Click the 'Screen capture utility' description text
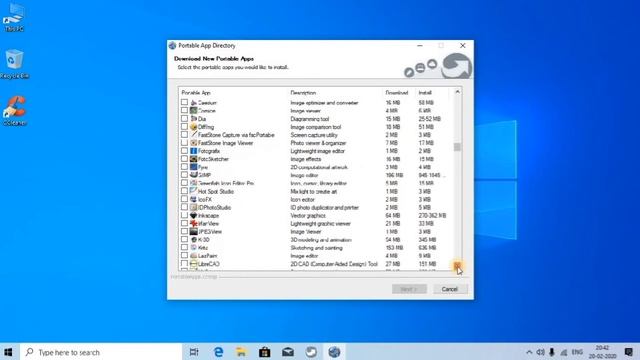 click(x=314, y=135)
